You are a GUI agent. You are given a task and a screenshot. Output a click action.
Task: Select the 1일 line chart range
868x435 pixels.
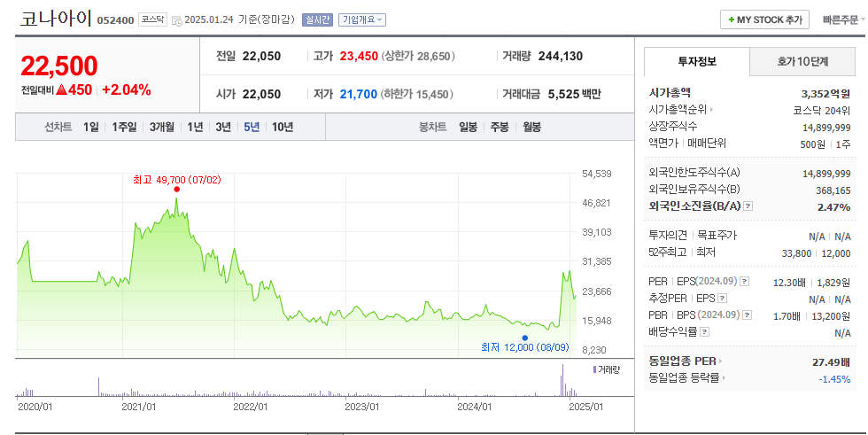[90, 128]
